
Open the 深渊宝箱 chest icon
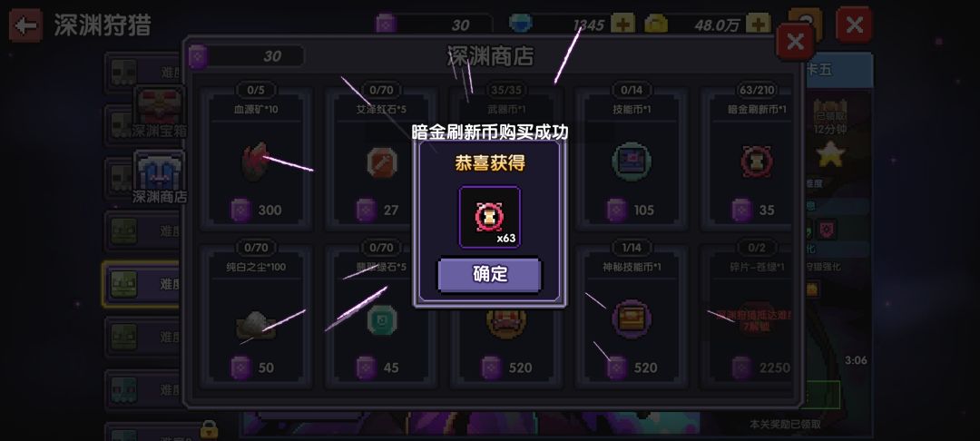tap(160, 113)
